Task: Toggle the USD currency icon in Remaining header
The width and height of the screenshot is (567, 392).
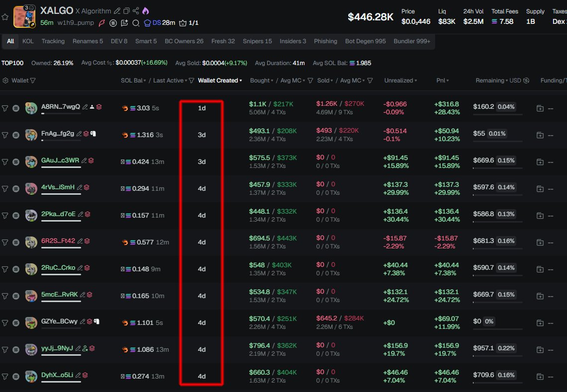Action: click(526, 80)
